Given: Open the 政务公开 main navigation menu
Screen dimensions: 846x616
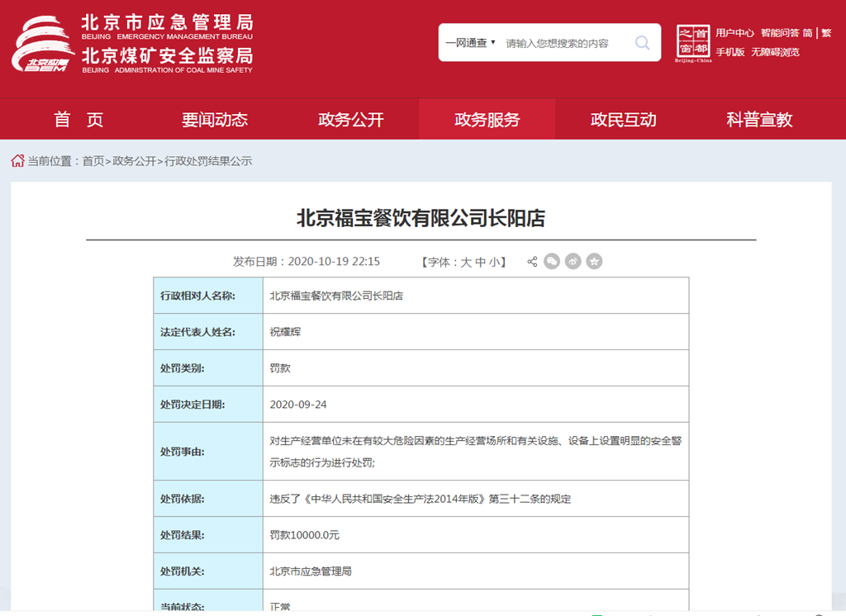Looking at the screenshot, I should click(350, 119).
